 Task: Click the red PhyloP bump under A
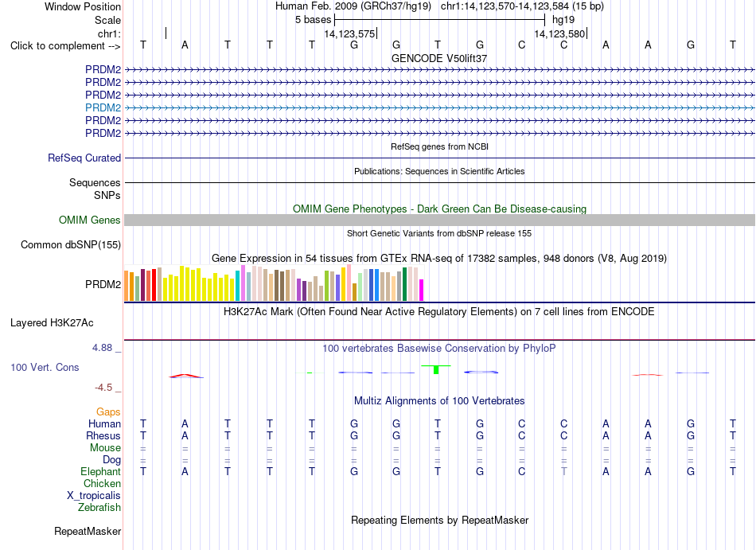click(186, 376)
